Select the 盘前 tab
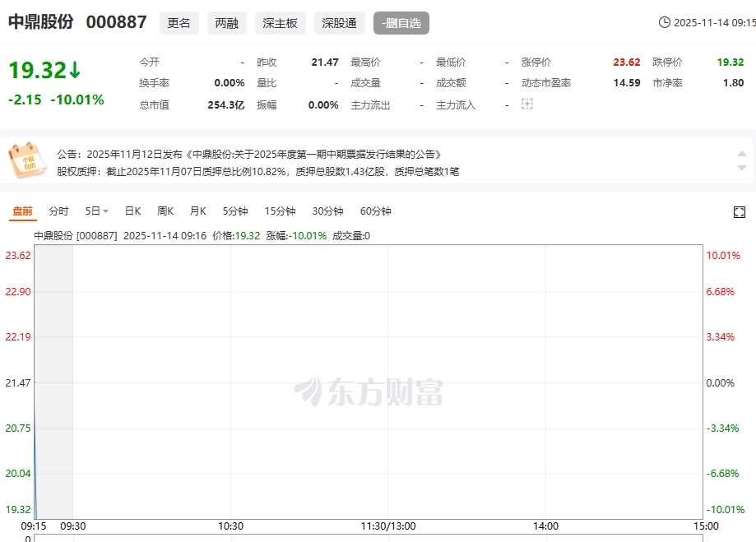The height and width of the screenshot is (542, 756). pyautogui.click(x=23, y=211)
